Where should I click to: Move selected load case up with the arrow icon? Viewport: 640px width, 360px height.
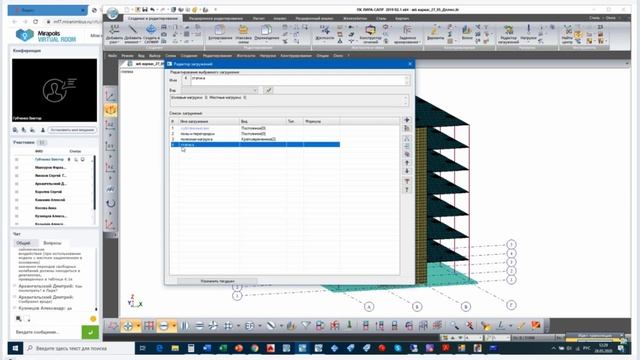pyautogui.click(x=407, y=163)
